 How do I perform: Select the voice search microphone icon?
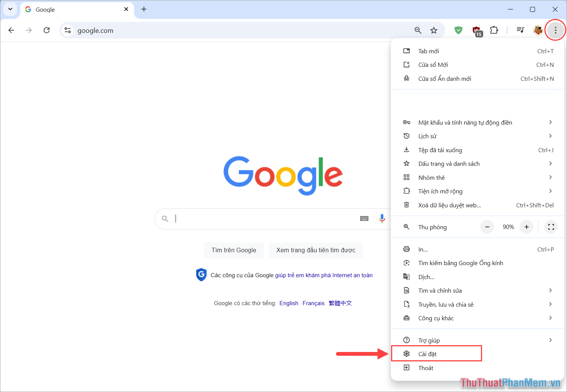382,218
